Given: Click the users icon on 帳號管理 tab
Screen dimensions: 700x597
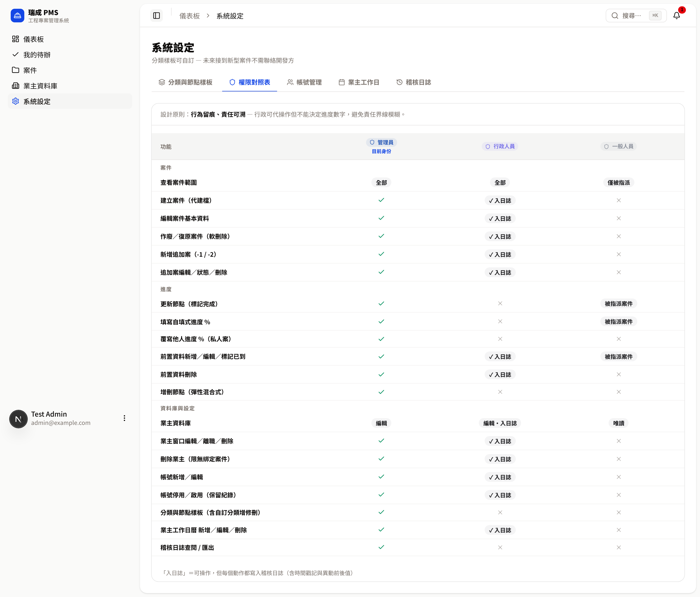Looking at the screenshot, I should (290, 82).
